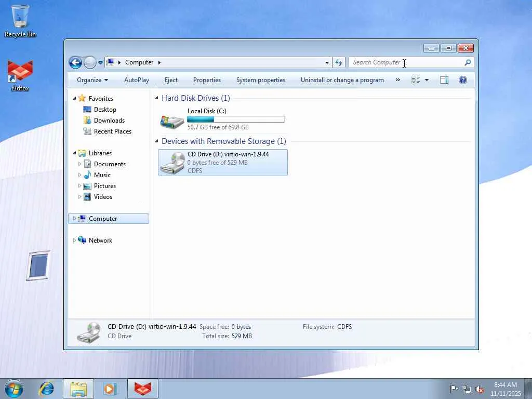Screen dimensions: 532x399
Task: Open the taskbar clock and date
Action: [506, 389]
